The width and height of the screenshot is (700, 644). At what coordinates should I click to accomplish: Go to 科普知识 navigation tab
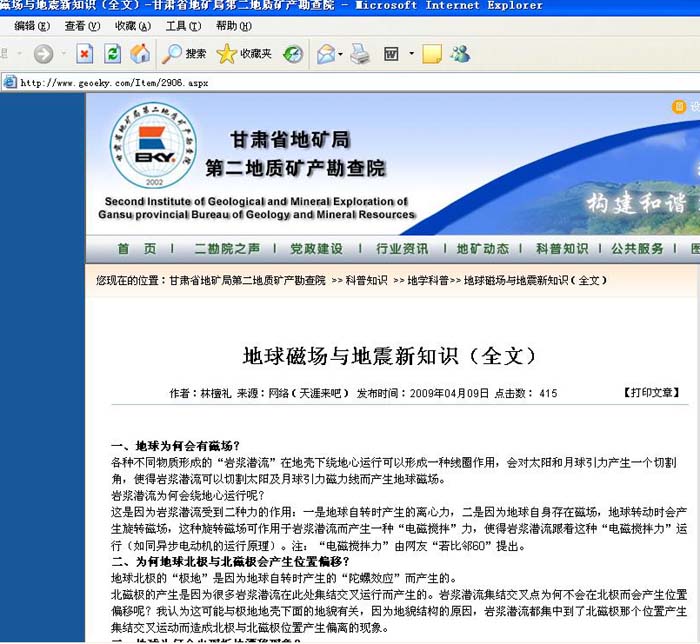coord(562,249)
